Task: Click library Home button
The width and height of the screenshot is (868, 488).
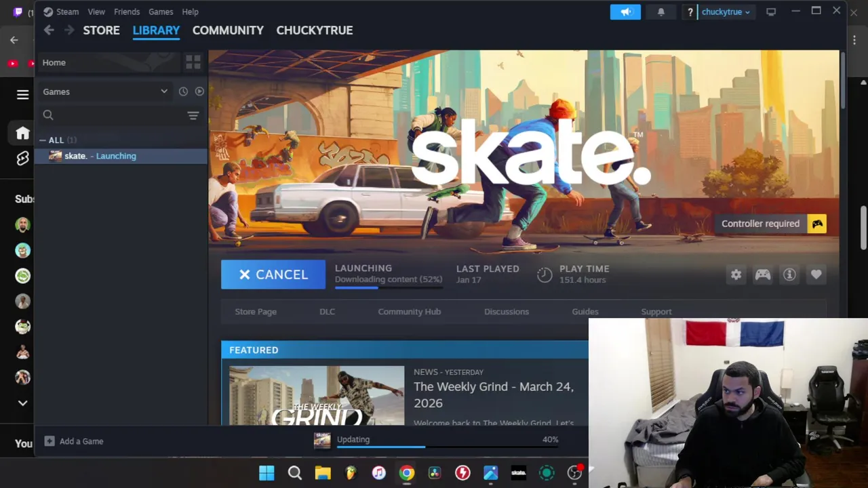Action: coord(108,62)
